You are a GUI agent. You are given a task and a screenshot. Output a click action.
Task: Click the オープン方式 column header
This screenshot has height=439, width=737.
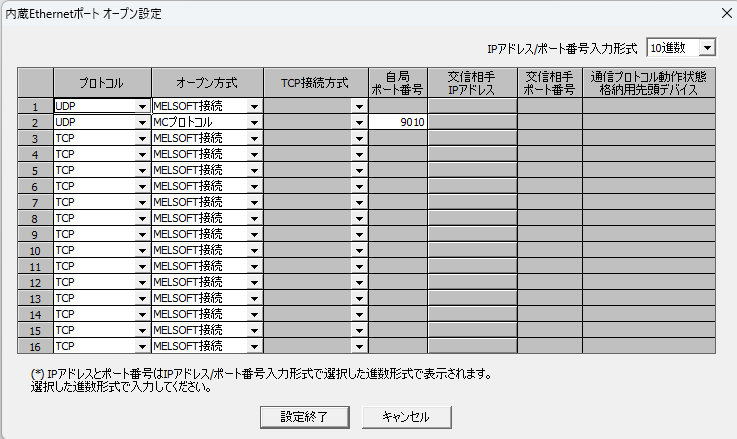[208, 83]
